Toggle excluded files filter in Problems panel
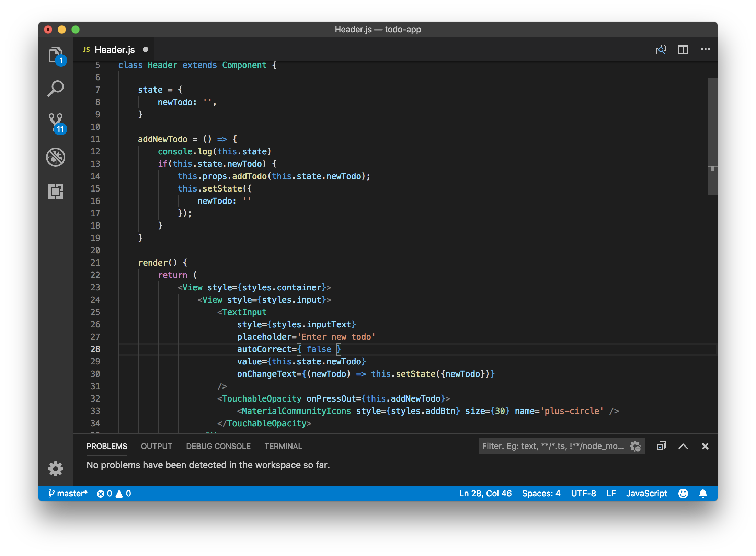The width and height of the screenshot is (756, 556). pyautogui.click(x=635, y=446)
